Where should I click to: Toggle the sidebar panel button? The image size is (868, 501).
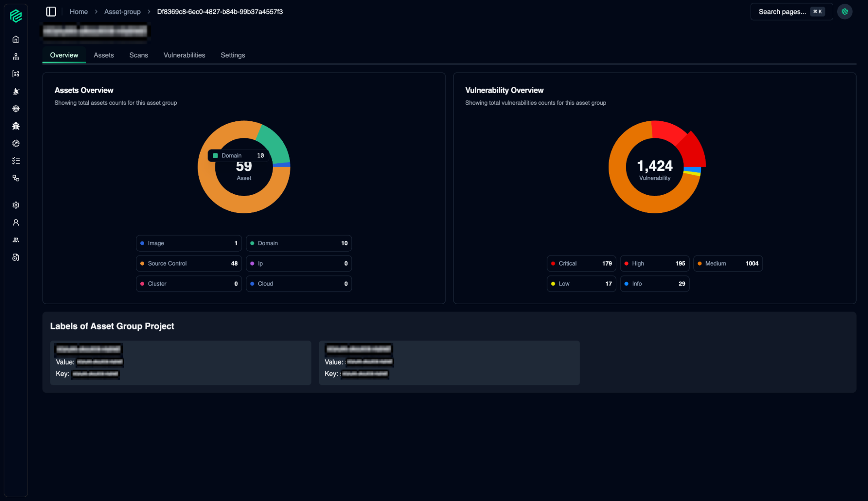pyautogui.click(x=51, y=12)
